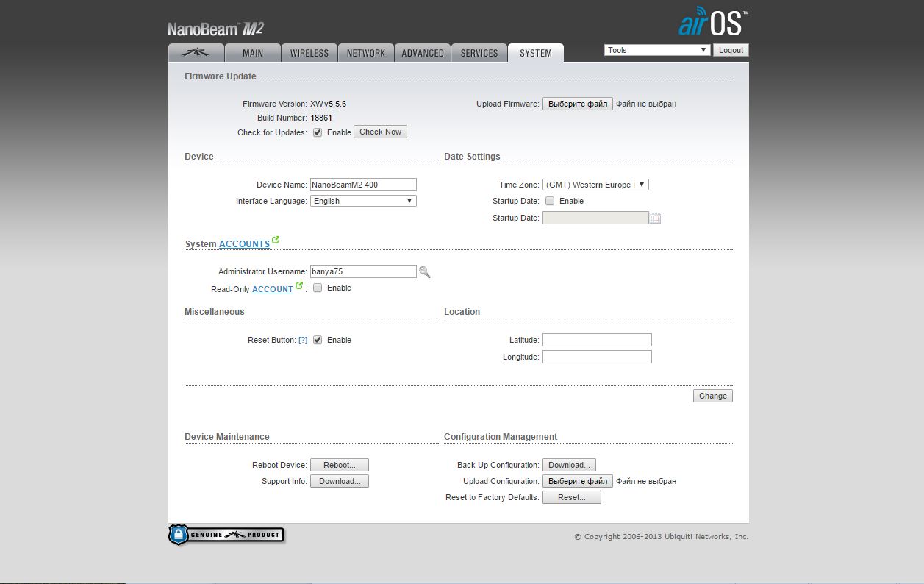Expand the Interface Language dropdown
The image size is (924, 584).
[x=363, y=201]
